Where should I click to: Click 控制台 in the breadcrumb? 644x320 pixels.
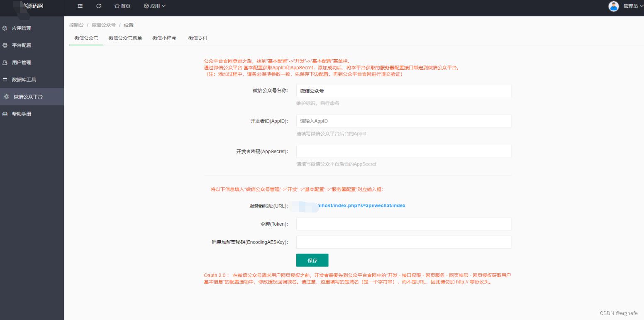coord(76,24)
